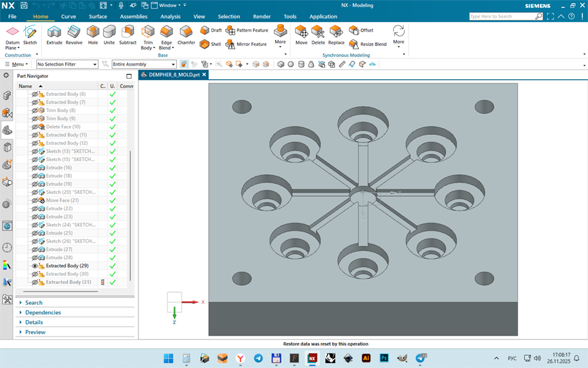Viewport: 588px width, 368px height.
Task: Switch to the Assemblies ribbon tab
Action: coord(134,17)
